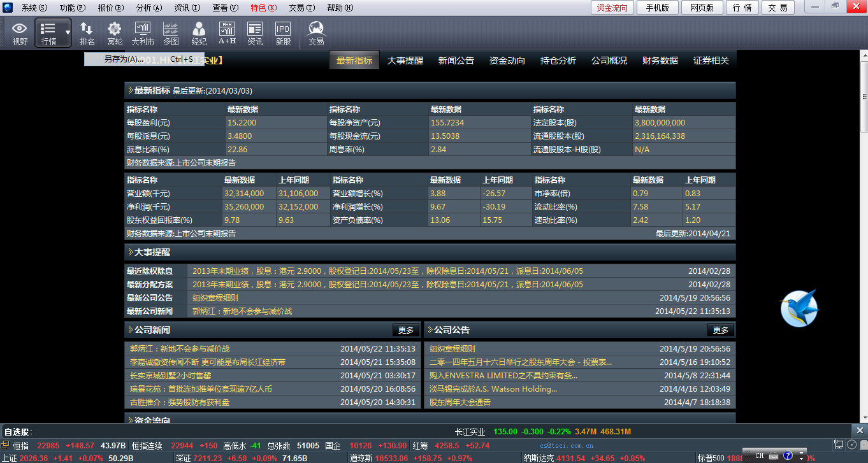
Task: Click the 手机版 button
Action: click(658, 8)
